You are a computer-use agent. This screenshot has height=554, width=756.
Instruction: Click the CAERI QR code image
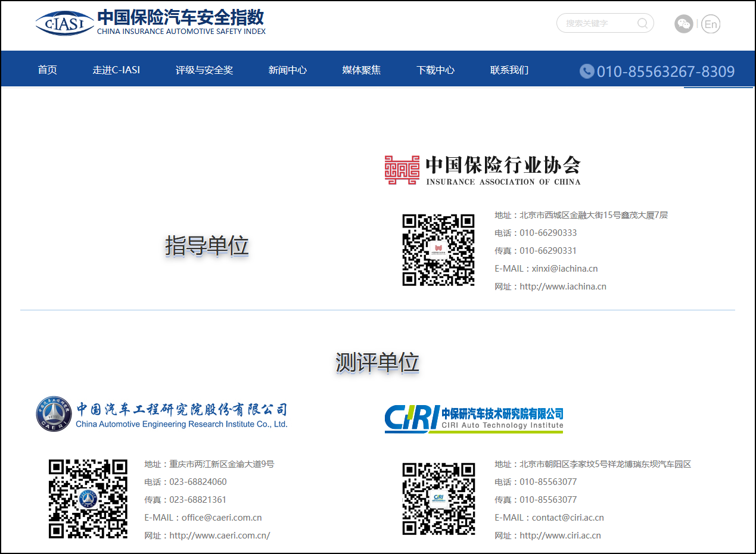88,499
